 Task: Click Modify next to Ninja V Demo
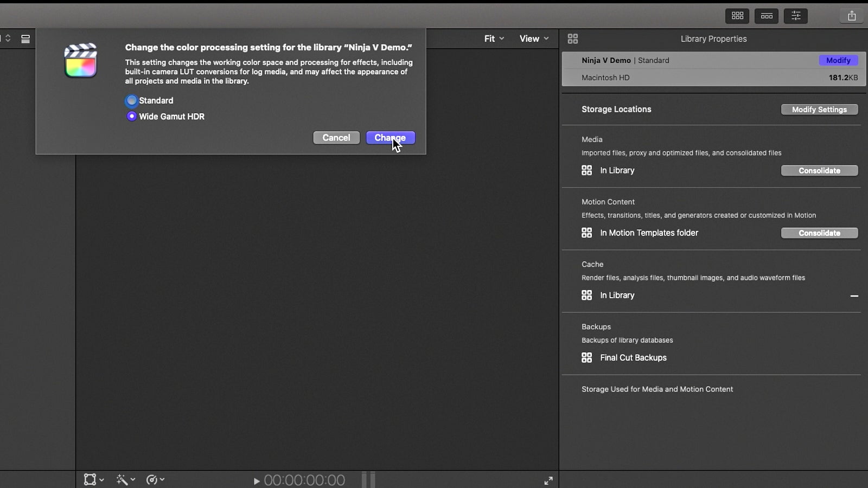[838, 60]
